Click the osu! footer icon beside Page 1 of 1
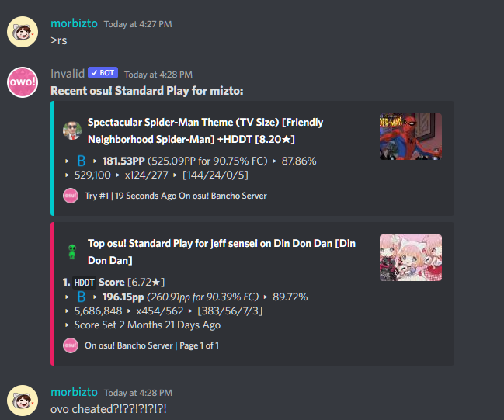Image resolution: width=504 pixels, height=420 pixels. (x=71, y=345)
